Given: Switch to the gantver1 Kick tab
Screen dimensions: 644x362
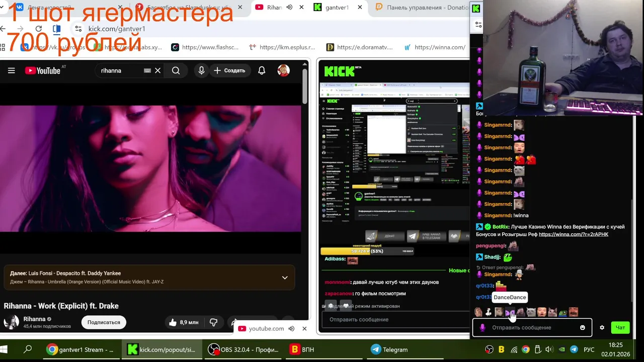Looking at the screenshot, I should point(337,8).
